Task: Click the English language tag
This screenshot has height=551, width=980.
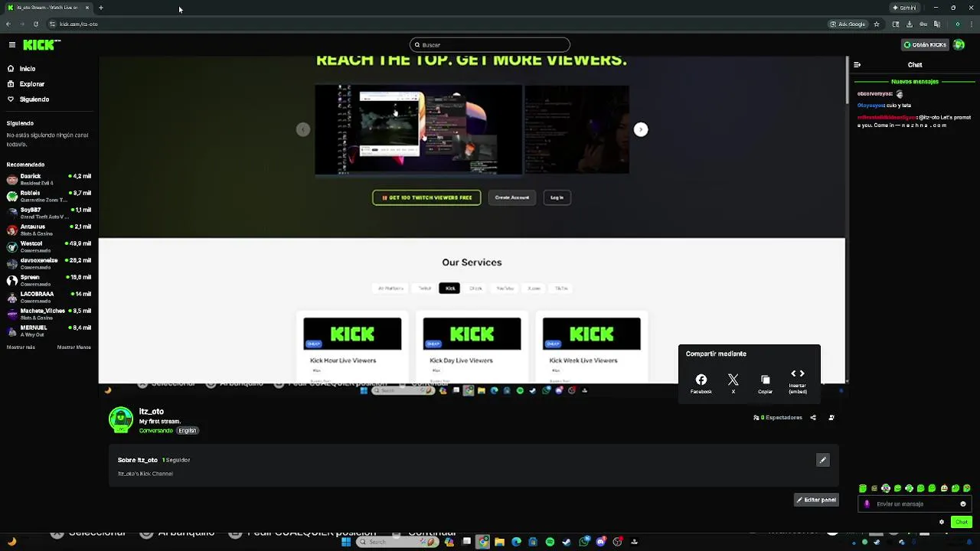Action: (188, 431)
